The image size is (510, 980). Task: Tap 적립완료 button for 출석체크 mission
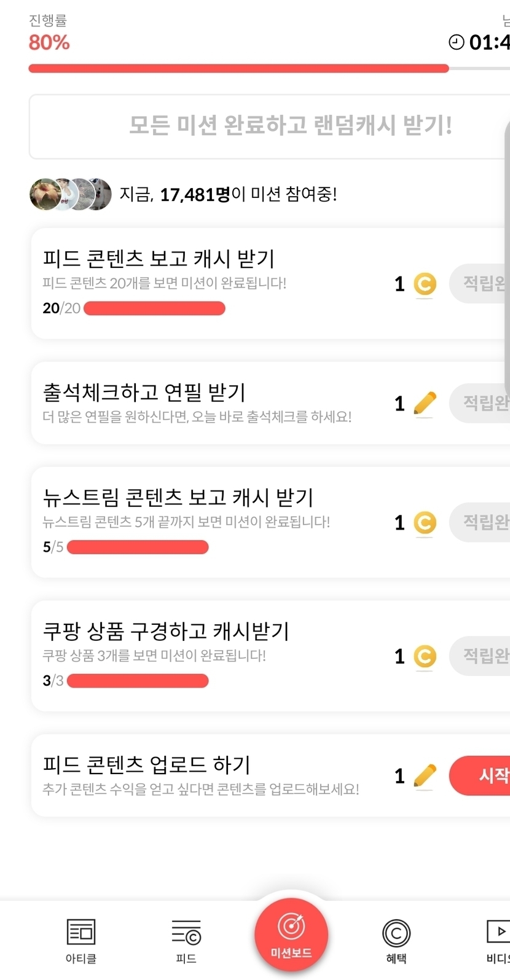[482, 403]
